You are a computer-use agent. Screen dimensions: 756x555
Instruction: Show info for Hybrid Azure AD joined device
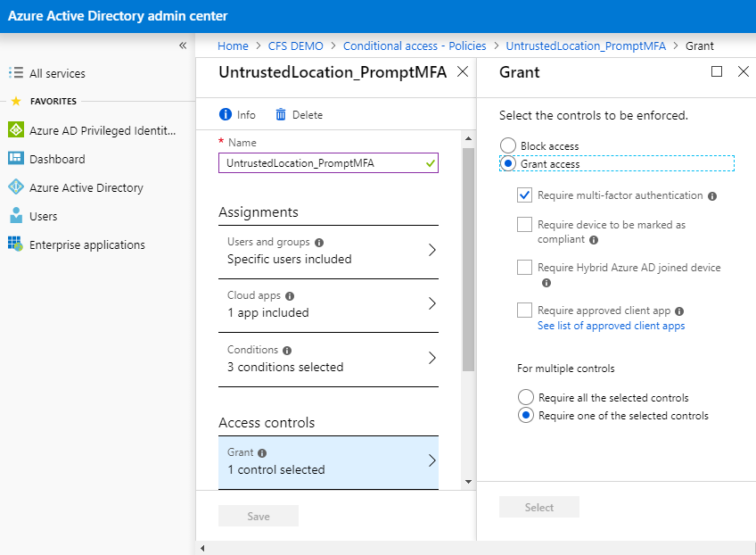[546, 283]
